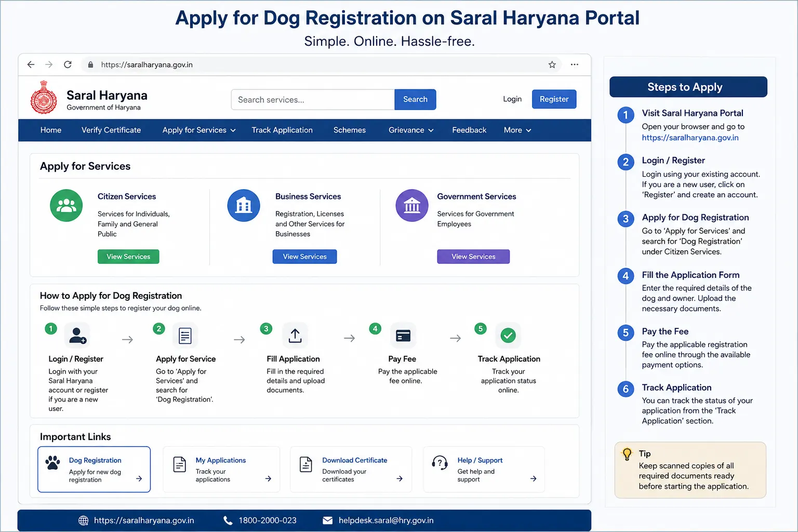Click the Login / Register user-plus icon
Viewport: 798px width, 532px height.
(x=77, y=336)
